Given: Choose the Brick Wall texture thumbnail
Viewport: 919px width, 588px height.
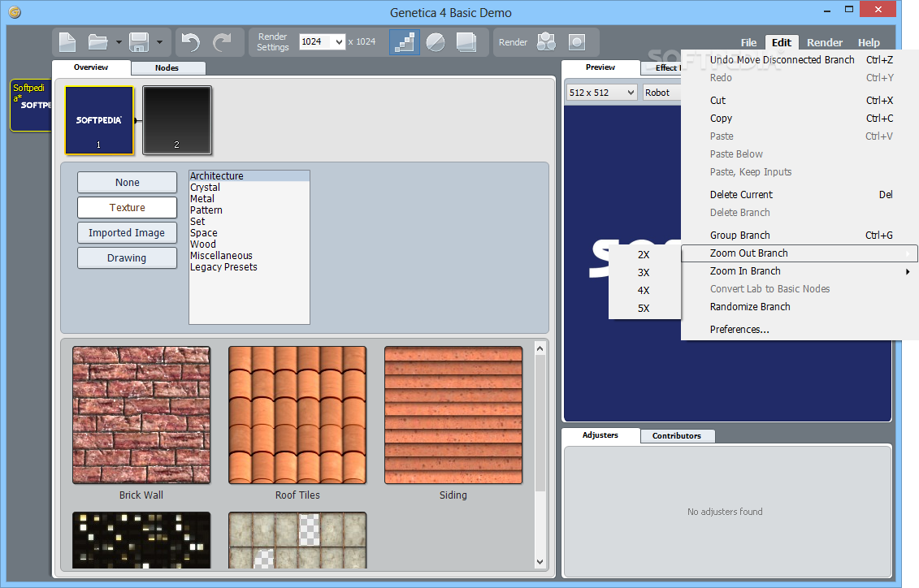Looking at the screenshot, I should point(141,415).
